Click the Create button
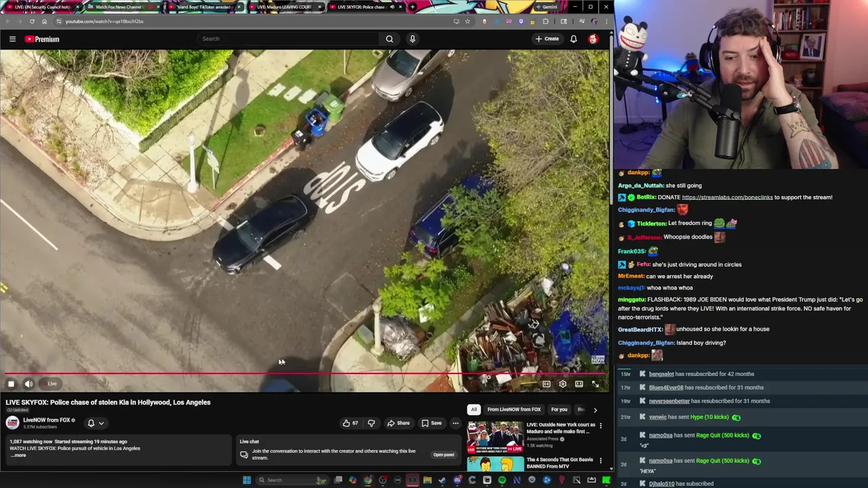 [x=547, y=39]
